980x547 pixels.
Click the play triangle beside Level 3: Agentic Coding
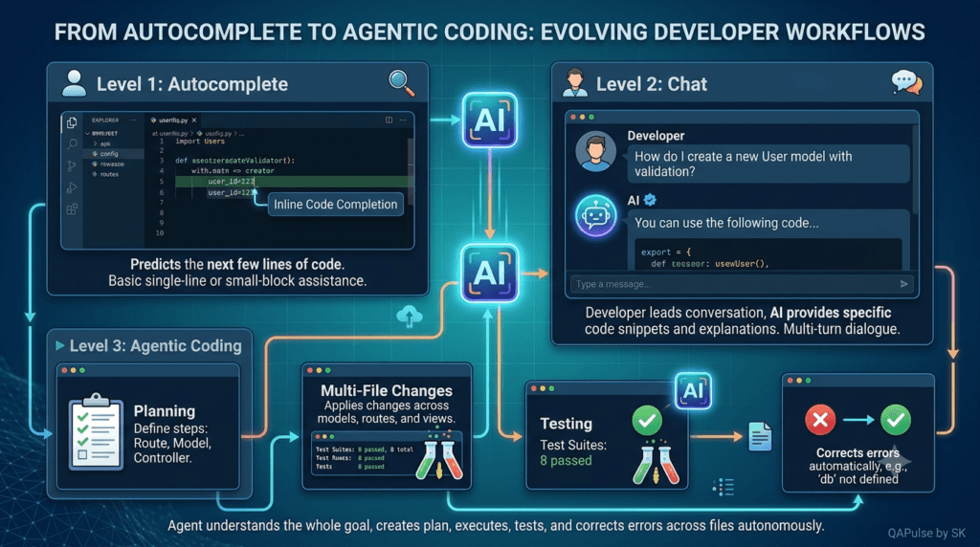[60, 345]
